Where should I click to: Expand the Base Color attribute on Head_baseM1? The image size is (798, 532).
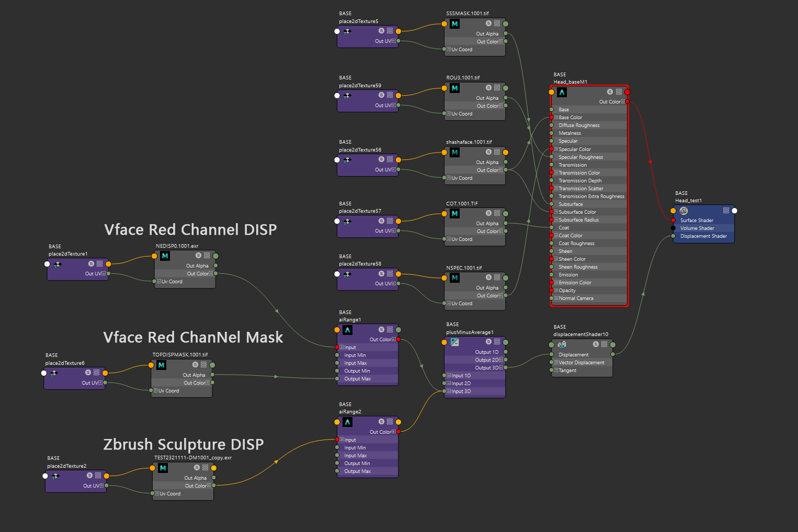tap(556, 118)
